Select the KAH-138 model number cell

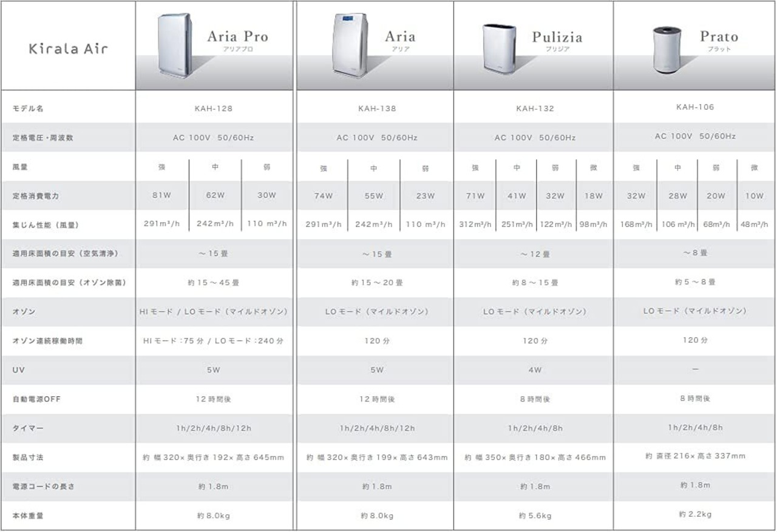(x=377, y=109)
